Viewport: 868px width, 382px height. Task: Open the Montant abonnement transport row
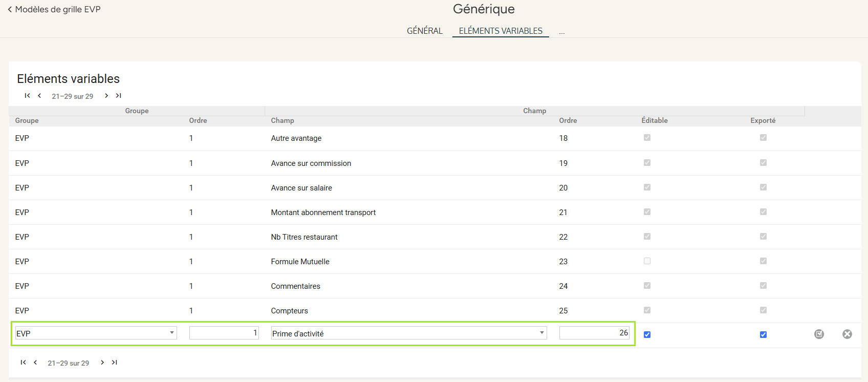pos(323,213)
